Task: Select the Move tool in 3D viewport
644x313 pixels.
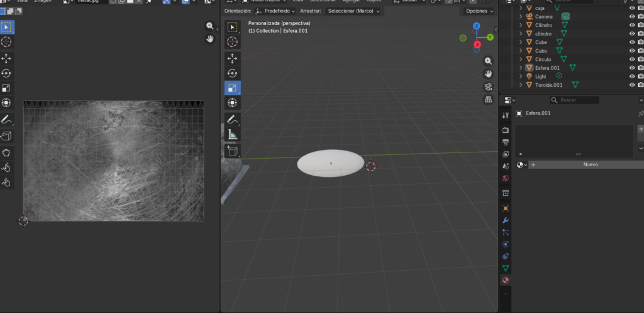Action: click(233, 58)
